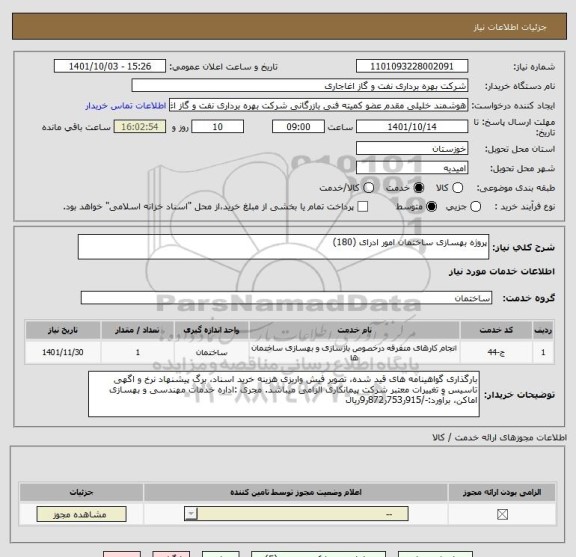Select the کالا radio button
Screen dimensions: 576x557
[x=457, y=188]
